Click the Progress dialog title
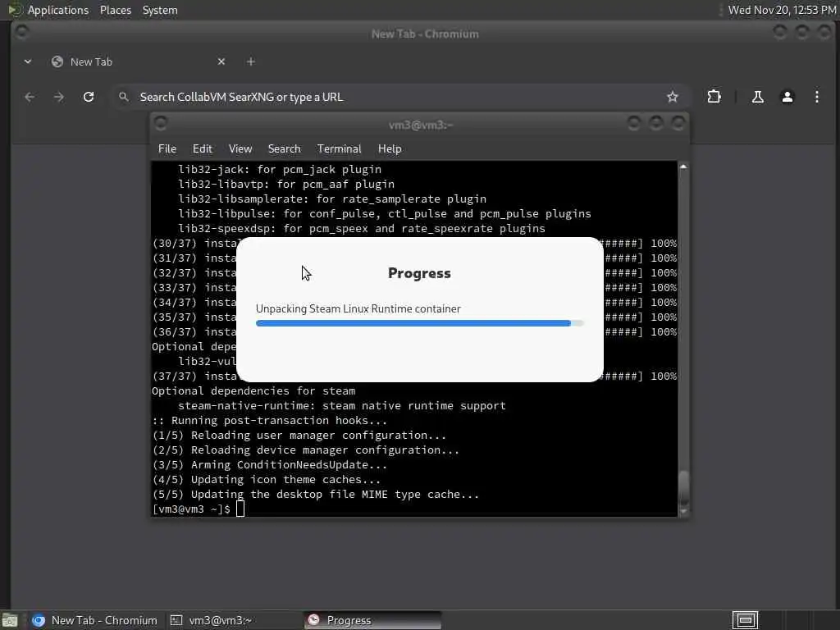 (x=419, y=273)
